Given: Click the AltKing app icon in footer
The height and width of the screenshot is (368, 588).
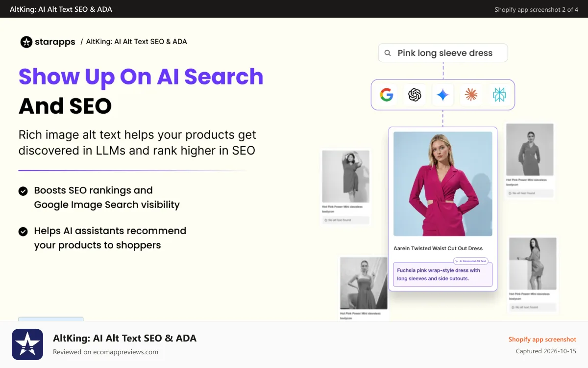Looking at the screenshot, I should pyautogui.click(x=27, y=344).
